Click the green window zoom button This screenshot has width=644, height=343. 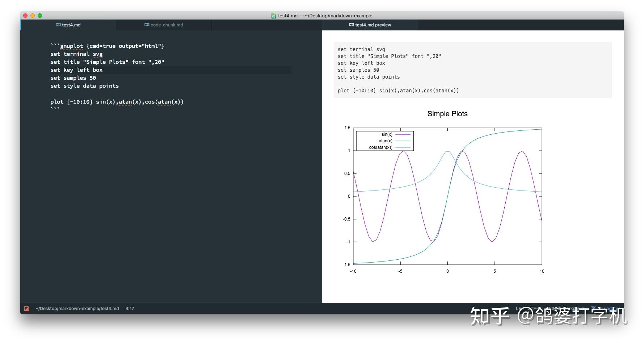pos(40,16)
